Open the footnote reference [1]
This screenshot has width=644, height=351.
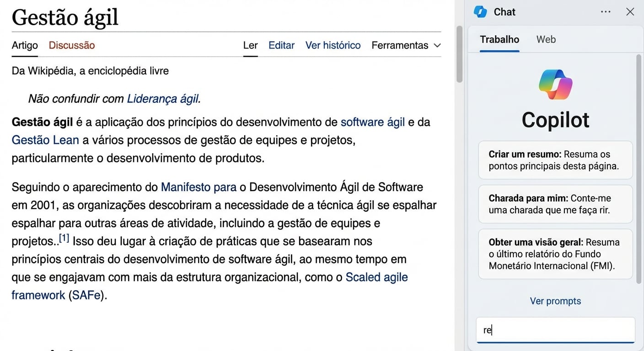click(x=64, y=237)
